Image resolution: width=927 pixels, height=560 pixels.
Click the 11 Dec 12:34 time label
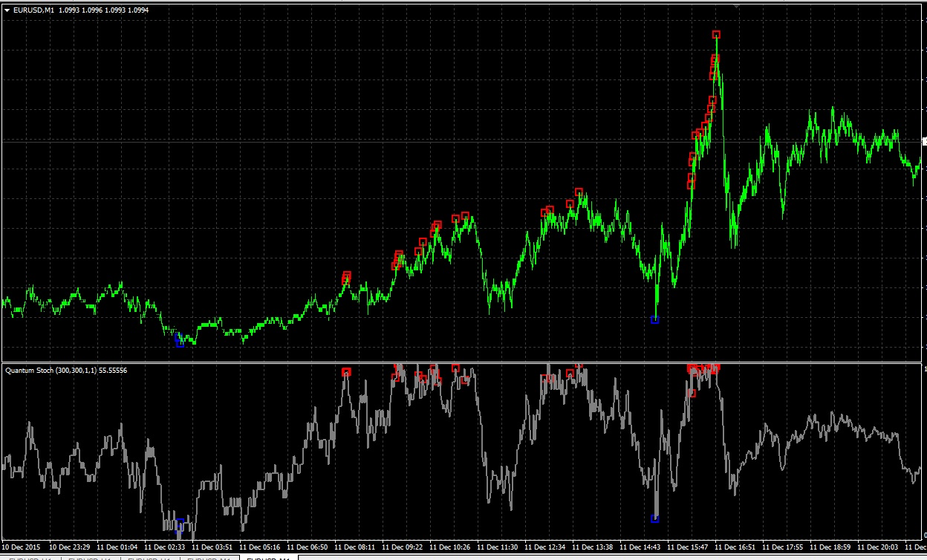pyautogui.click(x=545, y=547)
